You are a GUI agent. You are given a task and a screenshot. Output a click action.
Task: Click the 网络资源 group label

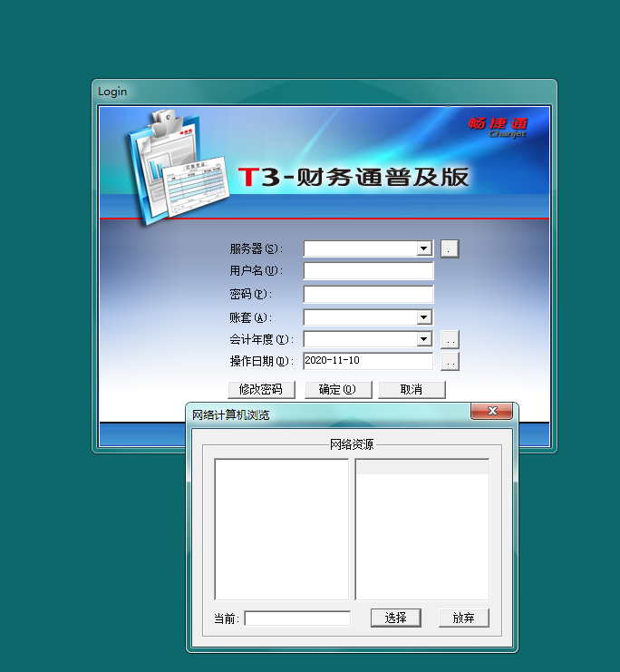352,444
